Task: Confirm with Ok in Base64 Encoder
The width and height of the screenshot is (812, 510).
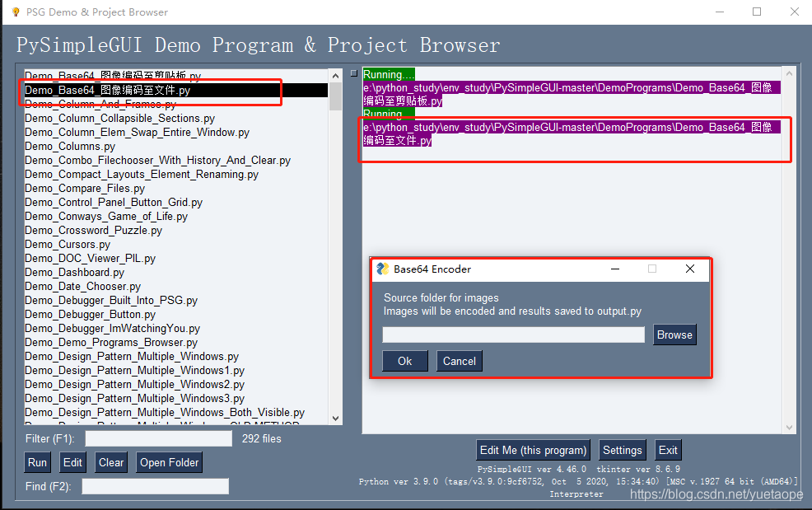Action: coord(405,361)
